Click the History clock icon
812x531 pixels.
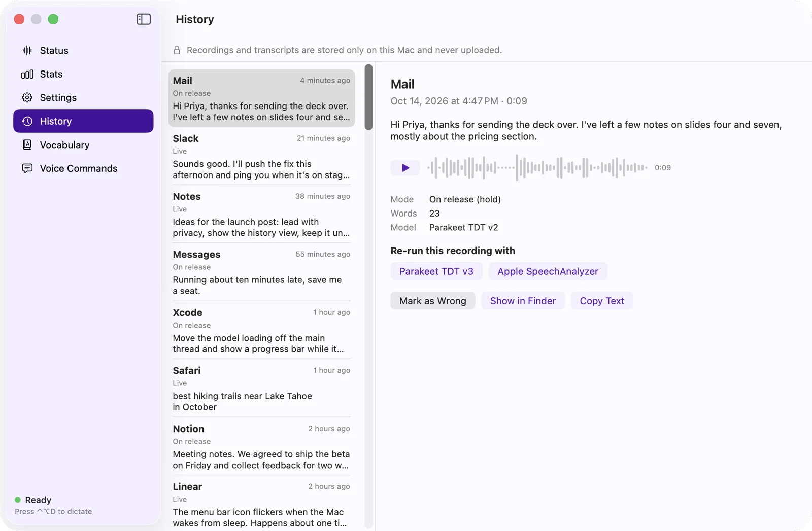27,121
